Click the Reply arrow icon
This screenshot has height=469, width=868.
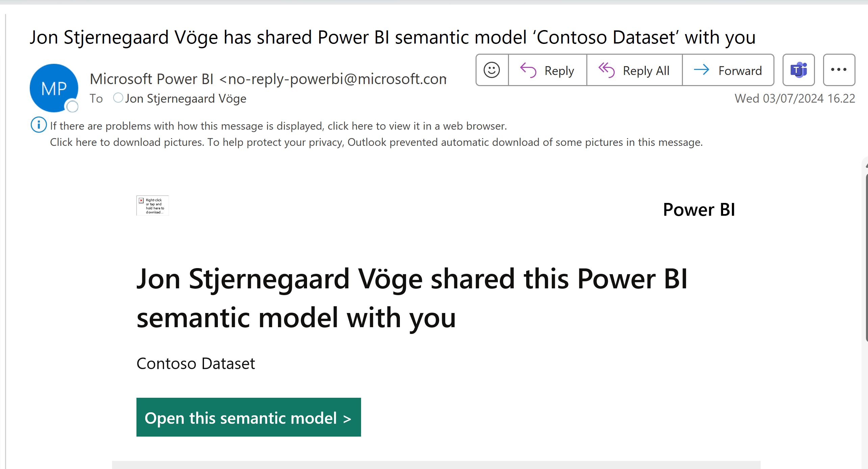coord(528,70)
